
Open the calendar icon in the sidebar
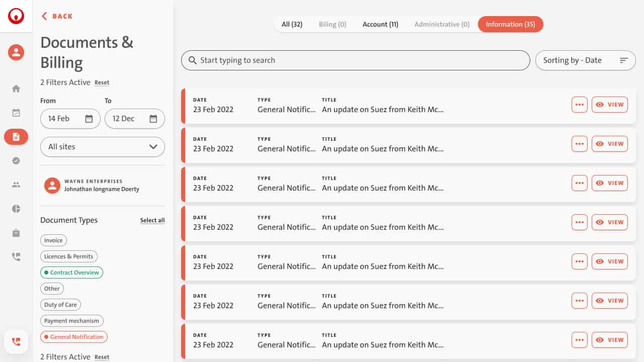point(16,113)
